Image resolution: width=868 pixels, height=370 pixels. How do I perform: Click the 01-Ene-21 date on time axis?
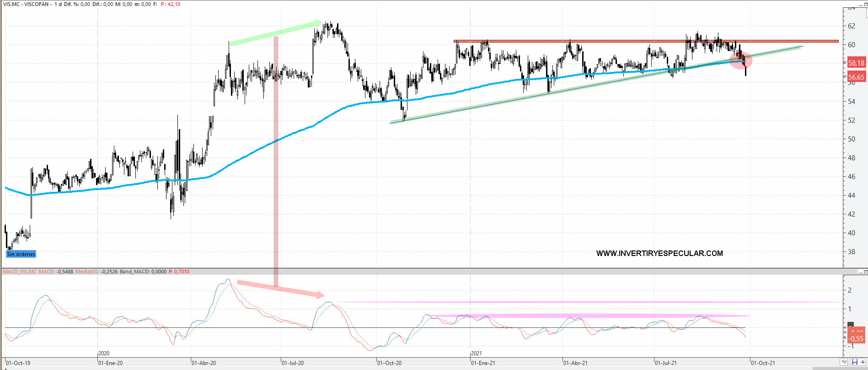483,363
